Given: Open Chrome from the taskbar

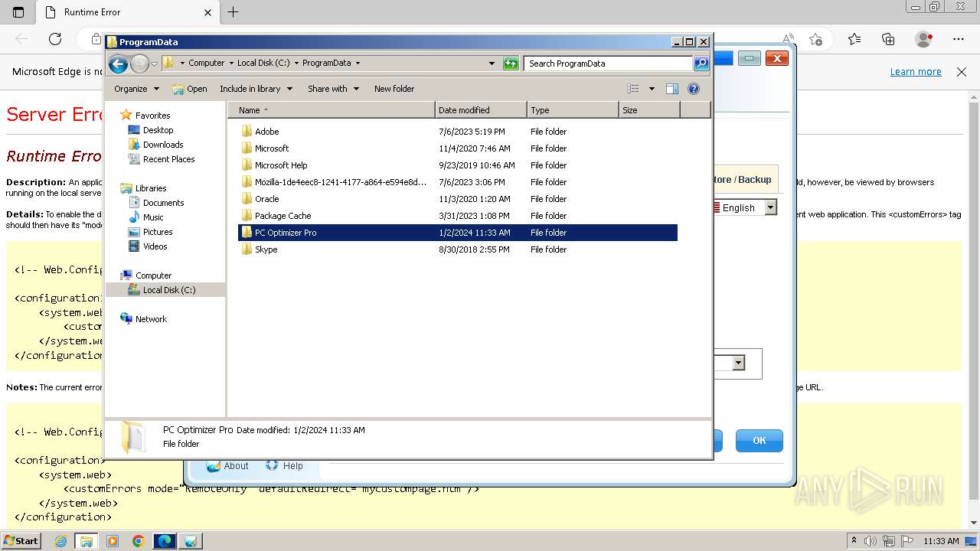Looking at the screenshot, I should [138, 541].
